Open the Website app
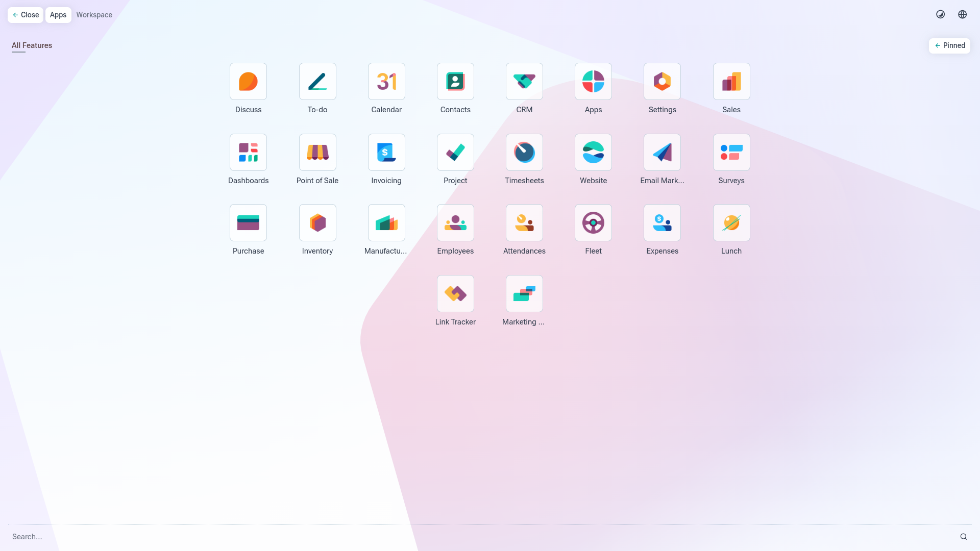The height and width of the screenshot is (551, 980). [x=593, y=153]
